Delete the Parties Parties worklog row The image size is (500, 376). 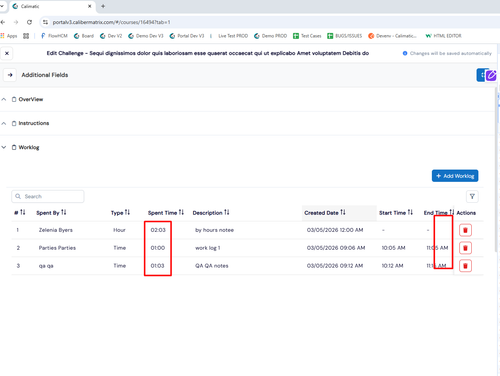[x=465, y=248]
